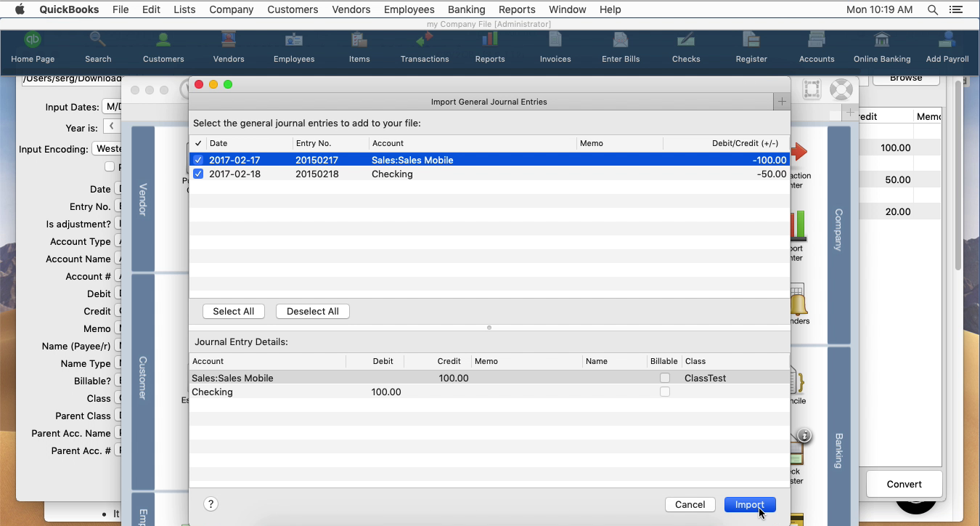This screenshot has width=980, height=526.
Task: Click the split pane divider handle
Action: coord(489,328)
